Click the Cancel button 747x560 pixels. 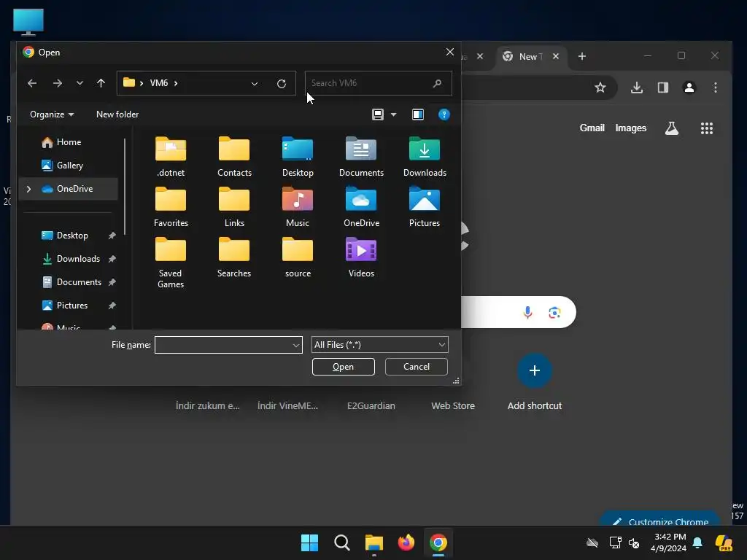pyautogui.click(x=417, y=367)
